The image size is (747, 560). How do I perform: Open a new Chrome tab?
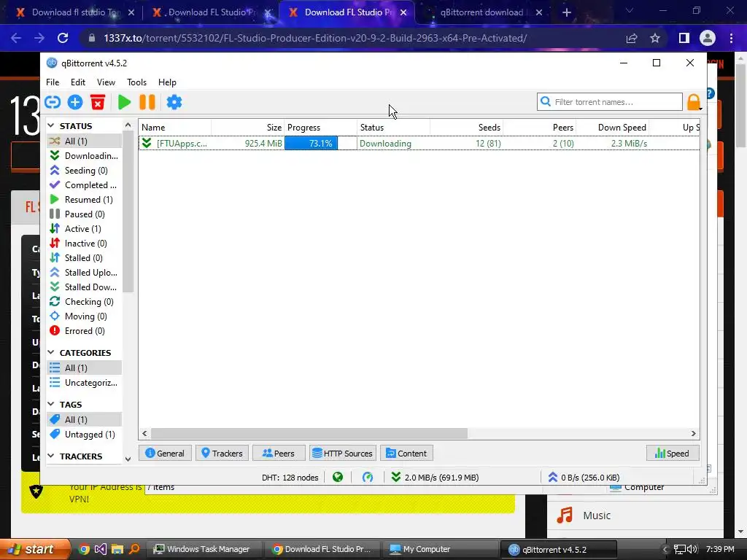566,12
